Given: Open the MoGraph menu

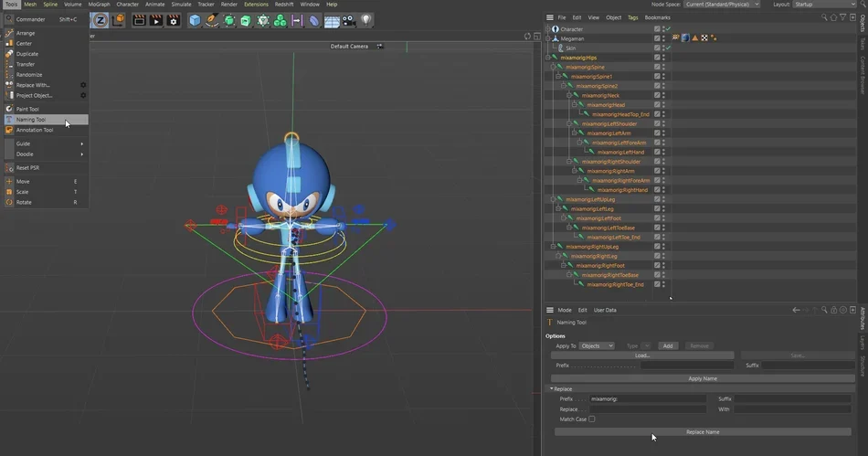Looking at the screenshot, I should click(x=99, y=5).
